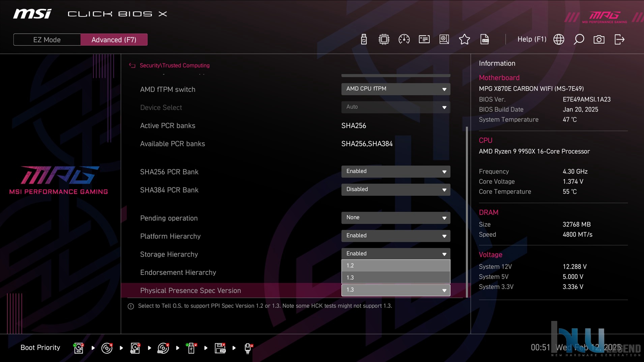Select the Pending operation row label
The width and height of the screenshot is (644, 362).
coord(169,218)
